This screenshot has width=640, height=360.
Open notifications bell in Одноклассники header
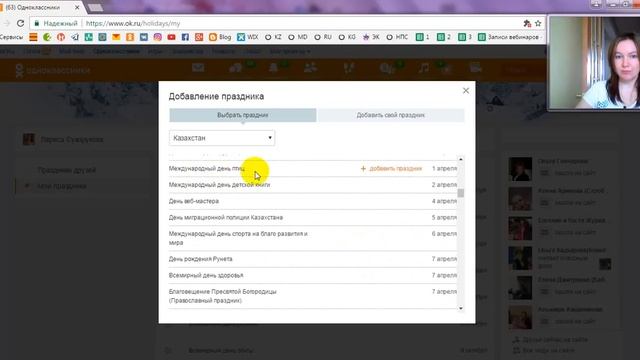point(273,68)
